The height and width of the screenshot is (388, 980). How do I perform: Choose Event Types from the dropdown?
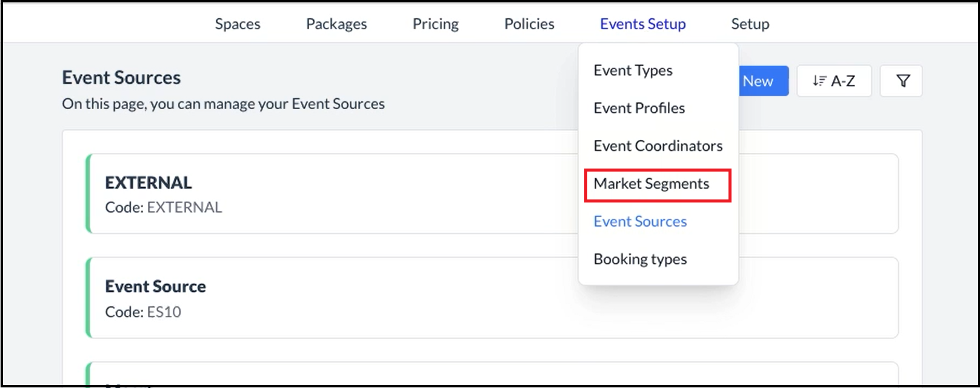(x=633, y=70)
